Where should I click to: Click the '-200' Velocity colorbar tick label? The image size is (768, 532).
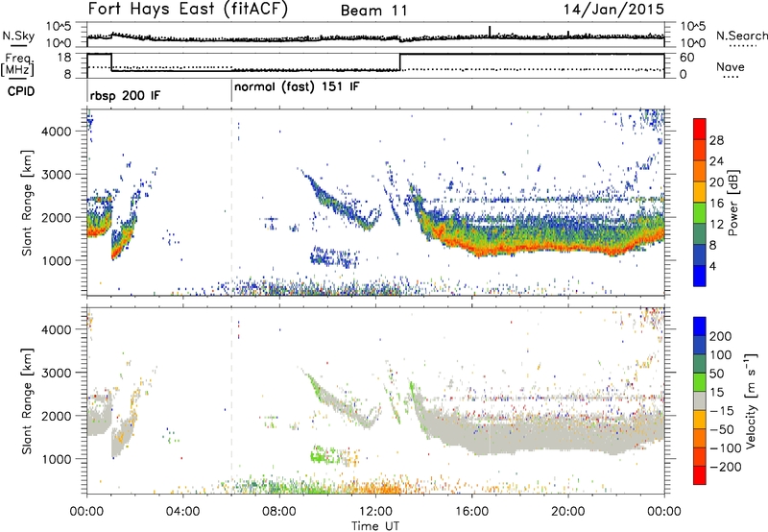point(725,467)
